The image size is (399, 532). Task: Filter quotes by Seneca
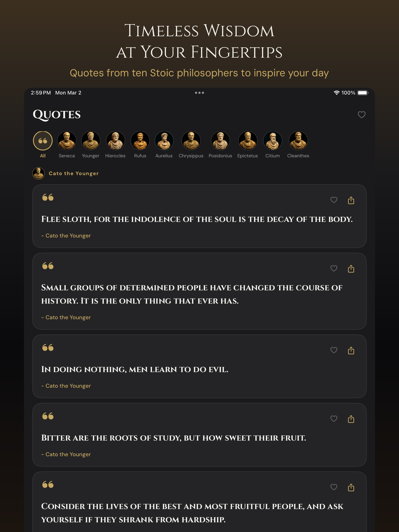pyautogui.click(x=67, y=144)
